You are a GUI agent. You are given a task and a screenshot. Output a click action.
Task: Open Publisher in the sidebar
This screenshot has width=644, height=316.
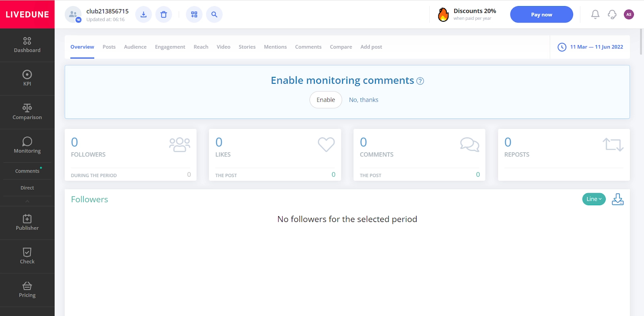point(27,223)
